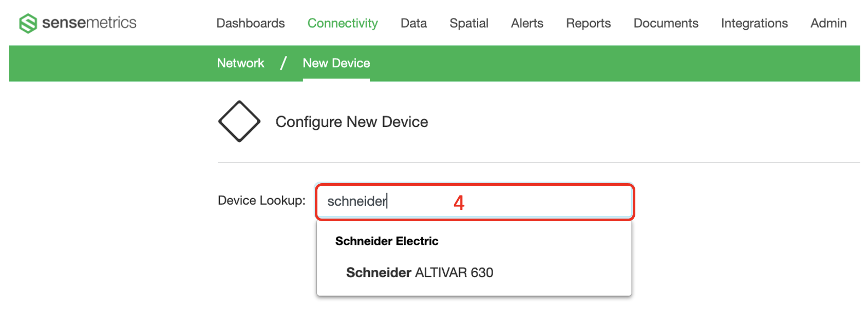
Task: Click the Schneider Electric group header
Action: [387, 241]
